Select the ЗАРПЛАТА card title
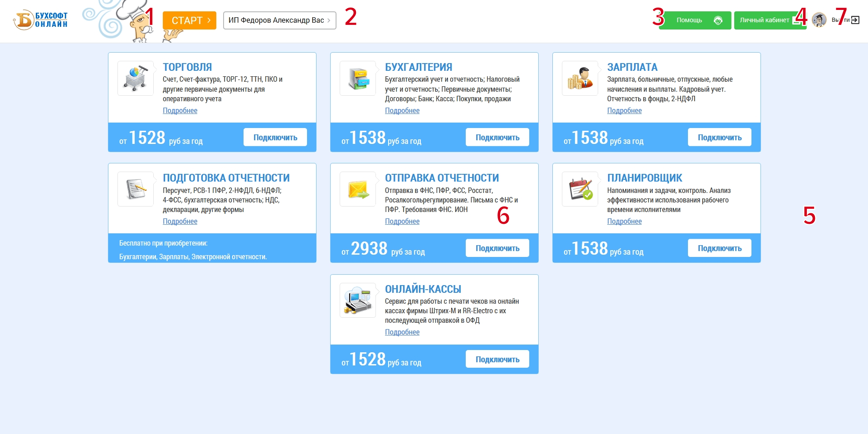The height and width of the screenshot is (434, 868). [632, 67]
